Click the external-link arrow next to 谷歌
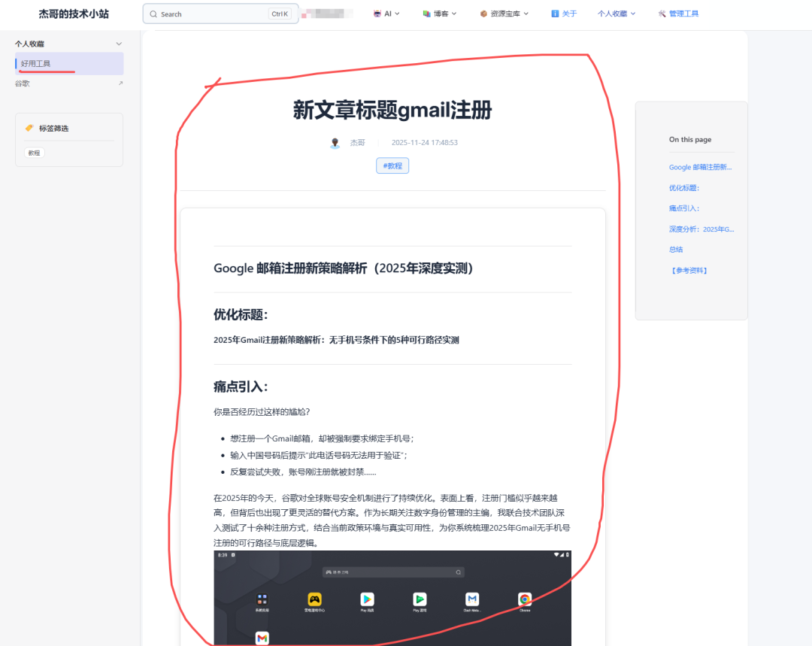Image resolution: width=812 pixels, height=646 pixels. coord(120,83)
